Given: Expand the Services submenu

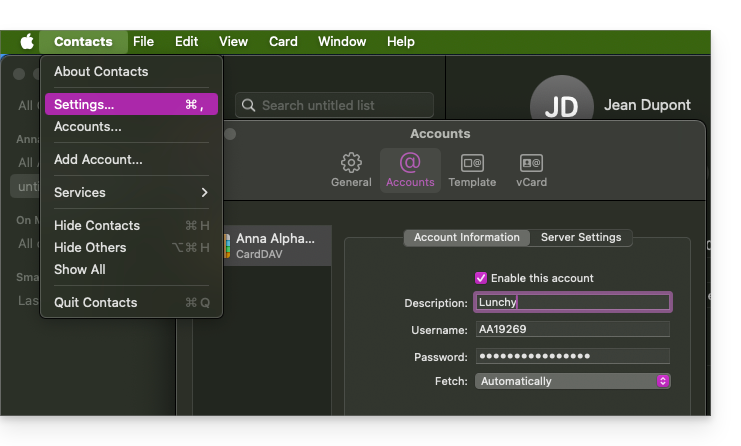Looking at the screenshot, I should point(130,192).
